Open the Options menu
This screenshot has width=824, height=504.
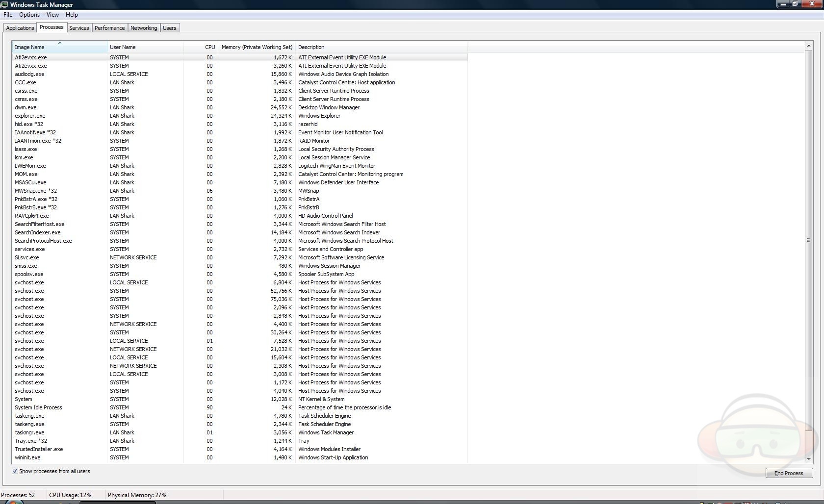coord(29,15)
